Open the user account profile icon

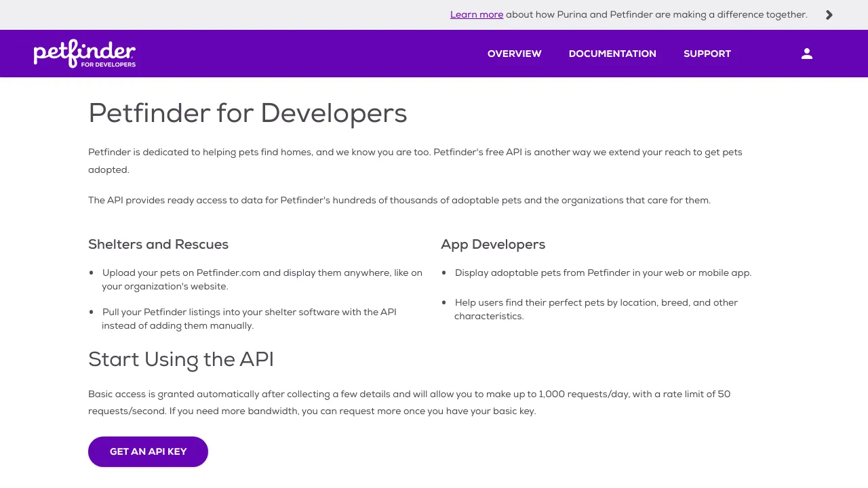coord(807,54)
